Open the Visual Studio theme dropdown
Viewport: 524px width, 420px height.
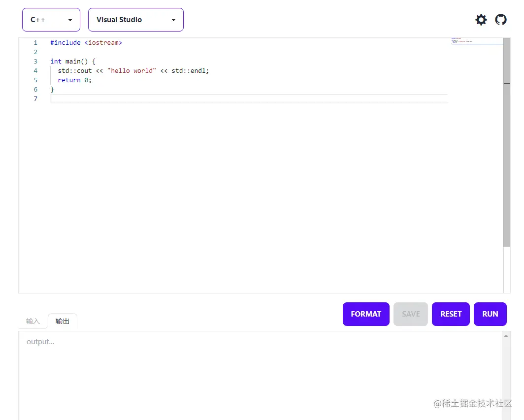[135, 20]
